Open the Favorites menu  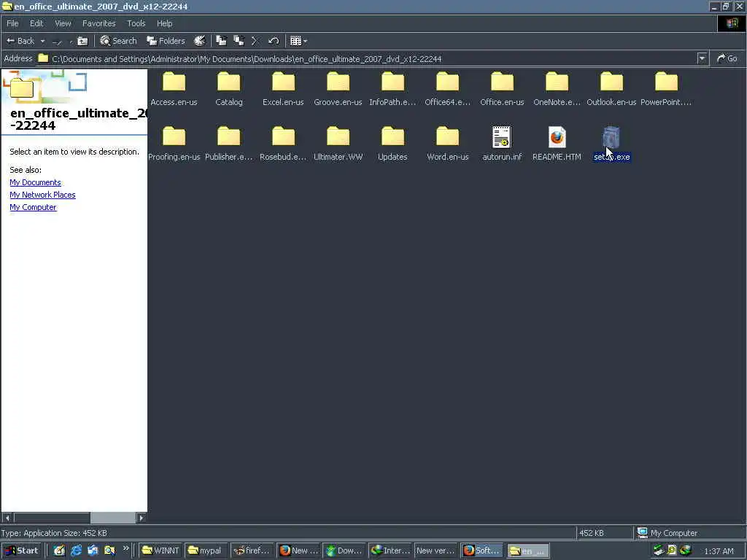[98, 23]
